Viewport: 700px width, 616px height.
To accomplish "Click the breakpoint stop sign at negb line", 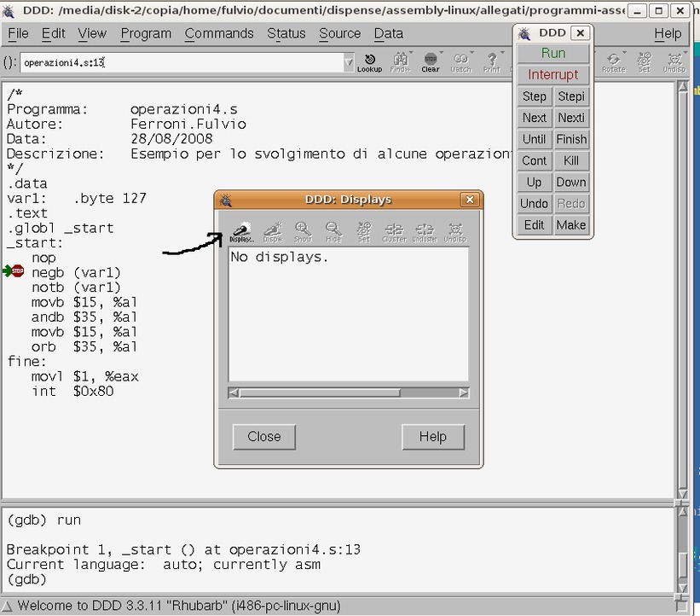I will coord(17,271).
